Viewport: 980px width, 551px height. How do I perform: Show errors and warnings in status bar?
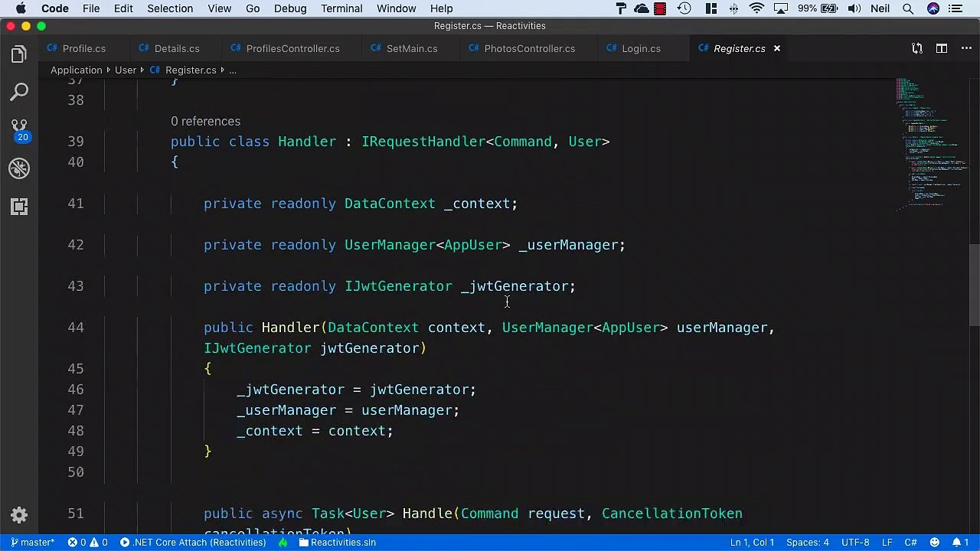(87, 543)
